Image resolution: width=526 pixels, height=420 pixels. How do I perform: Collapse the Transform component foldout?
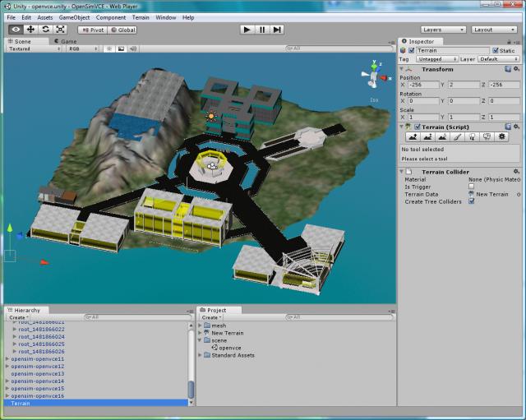(402, 69)
